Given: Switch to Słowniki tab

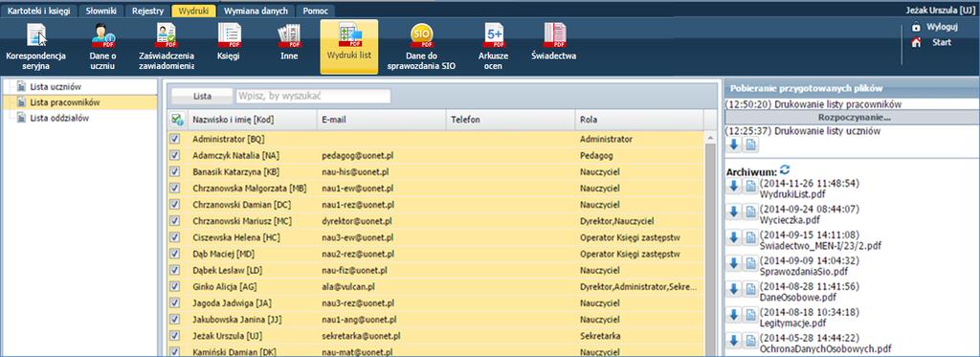Looking at the screenshot, I should [x=100, y=11].
